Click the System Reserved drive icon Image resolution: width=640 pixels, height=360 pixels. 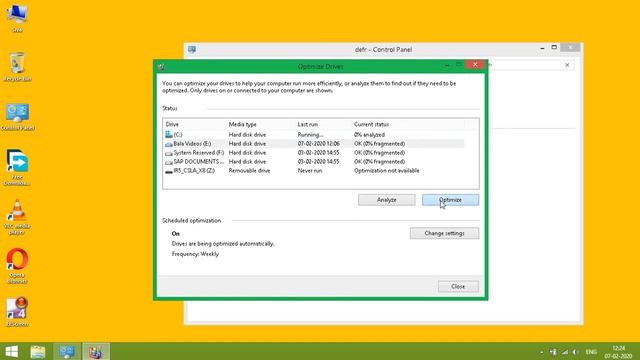(169, 153)
